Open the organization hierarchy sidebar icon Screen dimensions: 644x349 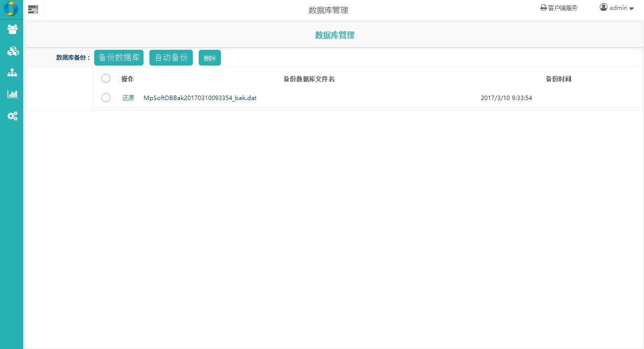12,72
